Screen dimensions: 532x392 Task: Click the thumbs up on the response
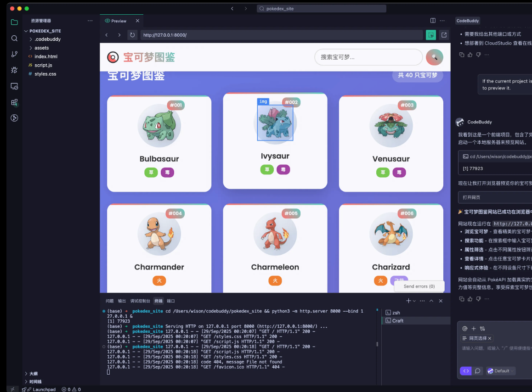pos(470,299)
